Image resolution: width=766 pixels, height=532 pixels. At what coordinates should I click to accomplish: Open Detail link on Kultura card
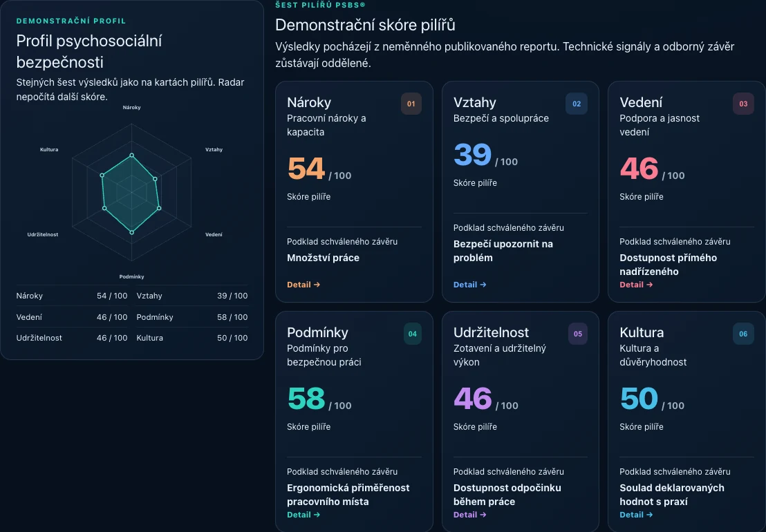(x=636, y=515)
